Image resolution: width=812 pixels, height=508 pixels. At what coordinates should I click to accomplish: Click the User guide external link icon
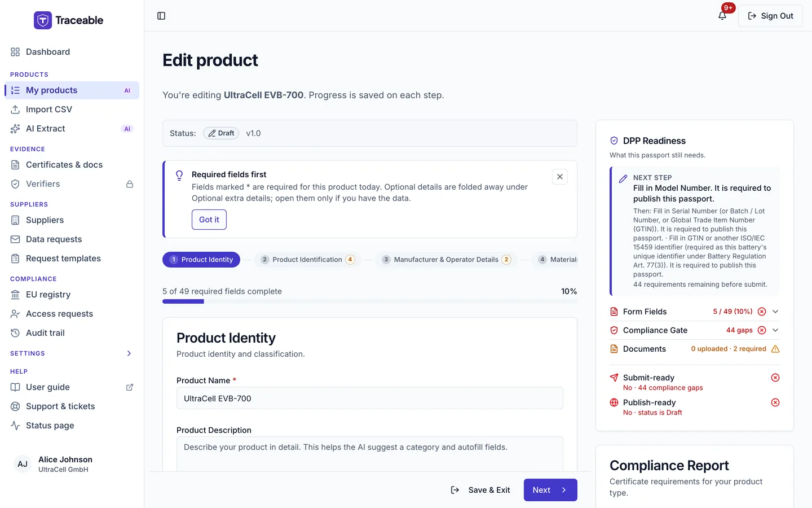point(130,387)
